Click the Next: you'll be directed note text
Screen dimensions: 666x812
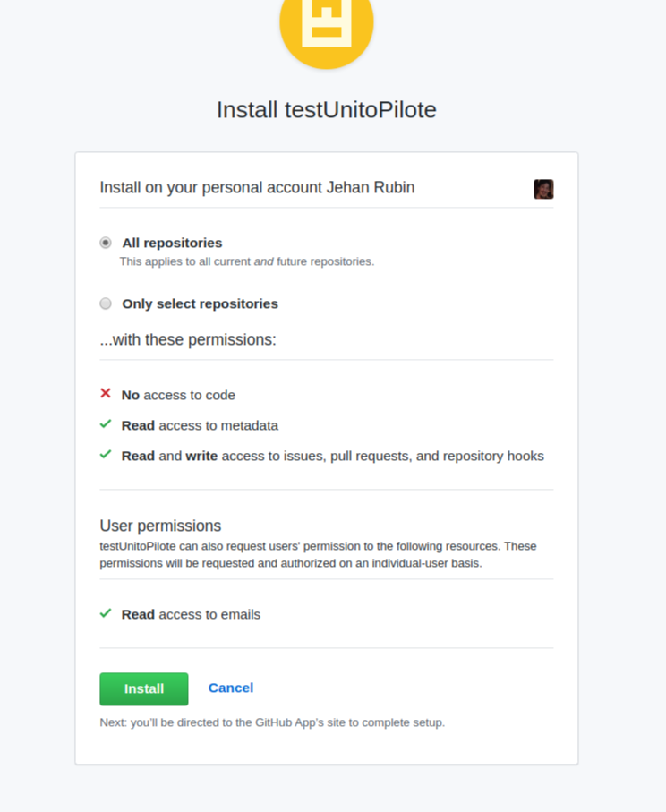pos(272,722)
